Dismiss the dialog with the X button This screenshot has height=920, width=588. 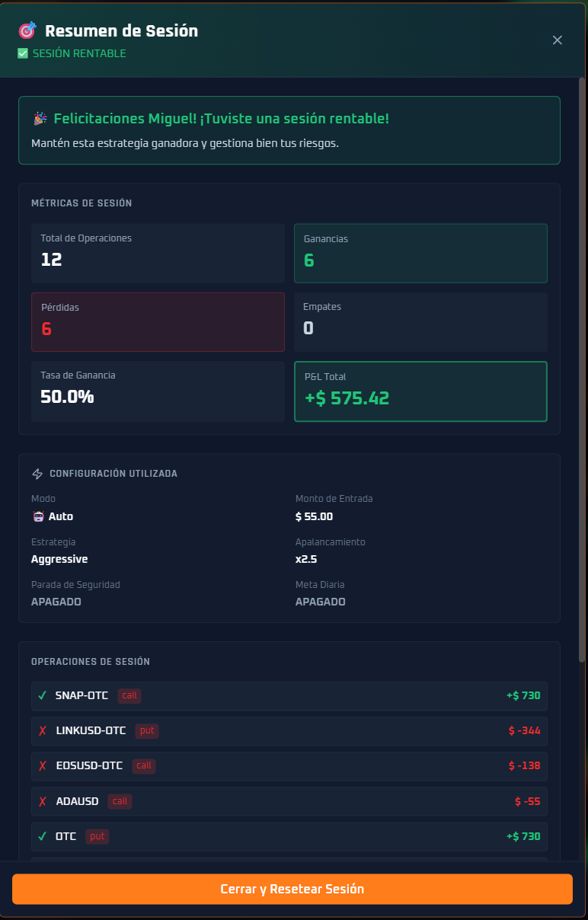click(557, 40)
